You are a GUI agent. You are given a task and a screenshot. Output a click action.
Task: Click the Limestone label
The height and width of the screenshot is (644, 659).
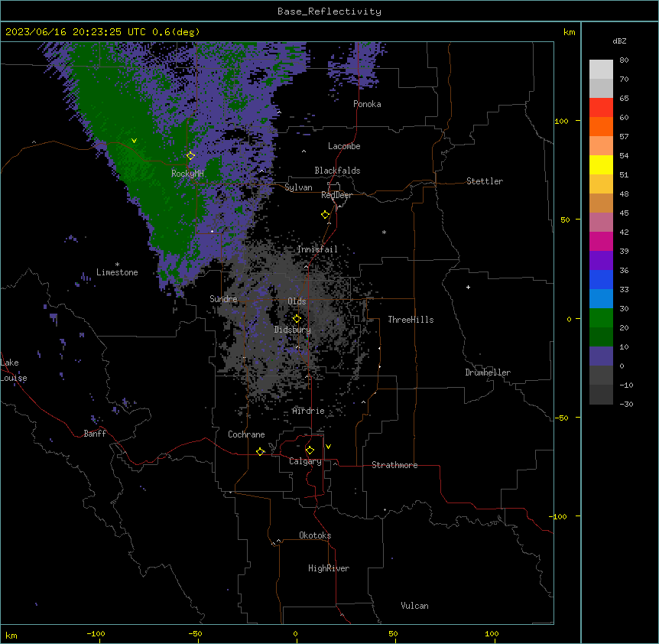coord(117,272)
